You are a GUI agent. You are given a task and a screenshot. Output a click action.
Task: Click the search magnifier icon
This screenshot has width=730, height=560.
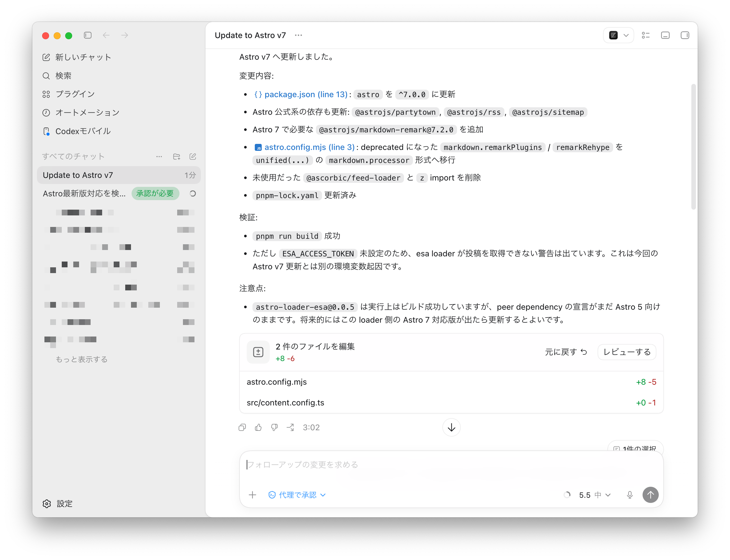(x=46, y=76)
